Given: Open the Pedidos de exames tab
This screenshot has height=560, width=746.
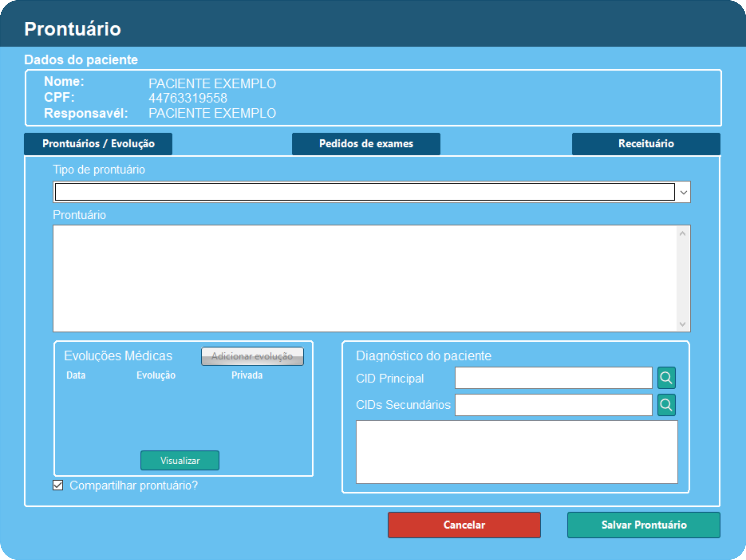Looking at the screenshot, I should coord(366,144).
